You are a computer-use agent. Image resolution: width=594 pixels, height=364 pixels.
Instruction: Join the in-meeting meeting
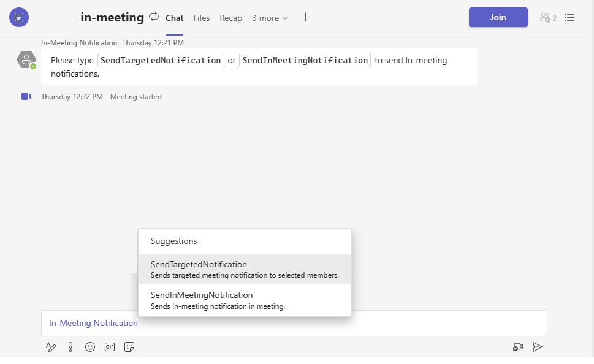click(498, 17)
